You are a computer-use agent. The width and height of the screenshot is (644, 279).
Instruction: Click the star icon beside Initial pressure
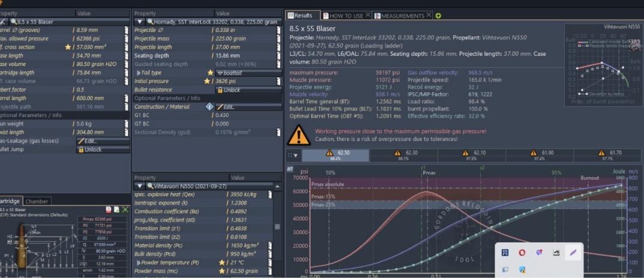[207, 82]
